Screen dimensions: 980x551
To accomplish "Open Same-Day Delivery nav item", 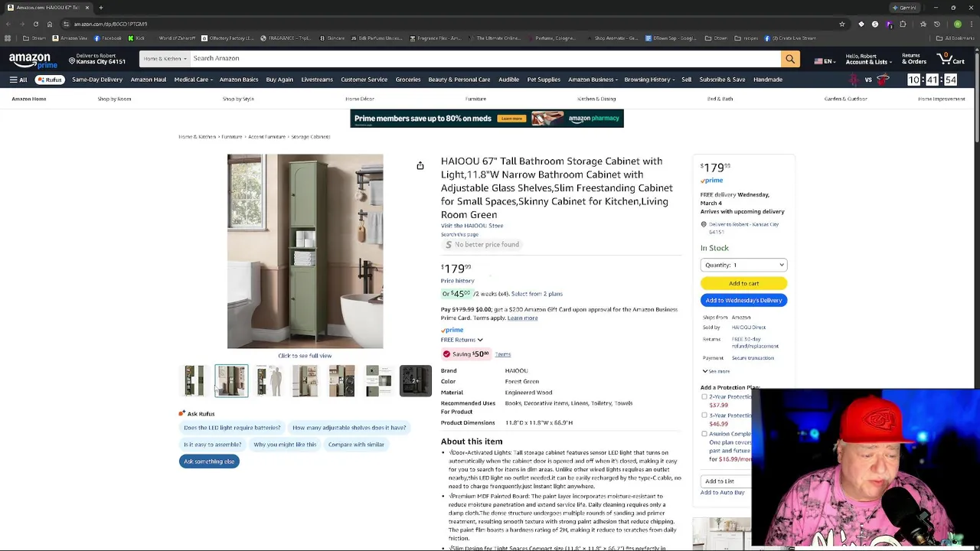I will (x=97, y=80).
